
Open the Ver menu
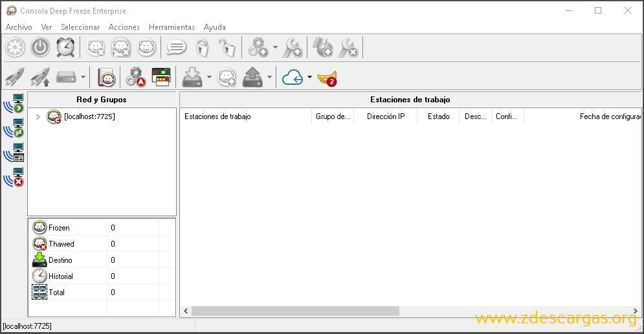click(47, 27)
